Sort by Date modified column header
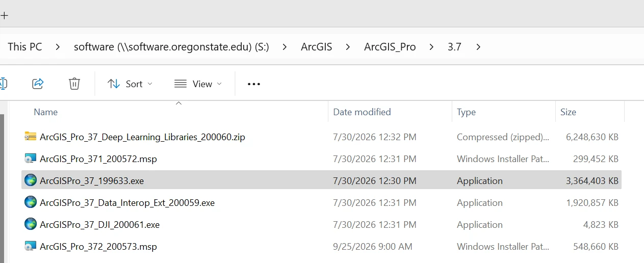Image resolution: width=644 pixels, height=263 pixels. (x=362, y=112)
